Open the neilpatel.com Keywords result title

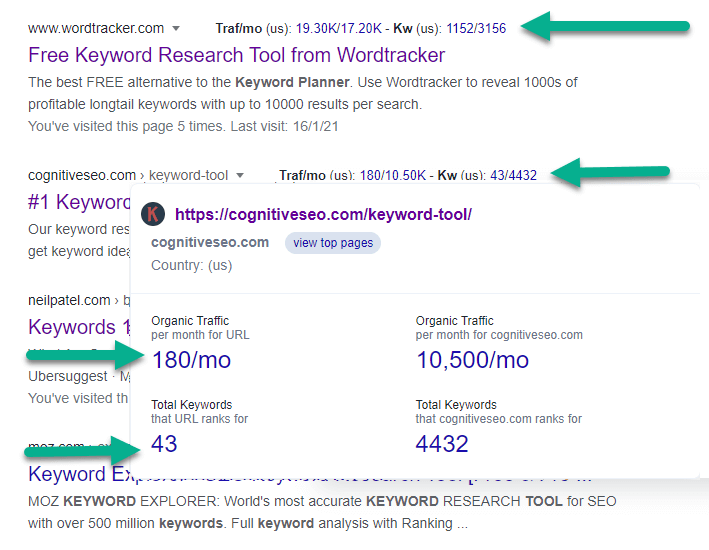(79, 327)
